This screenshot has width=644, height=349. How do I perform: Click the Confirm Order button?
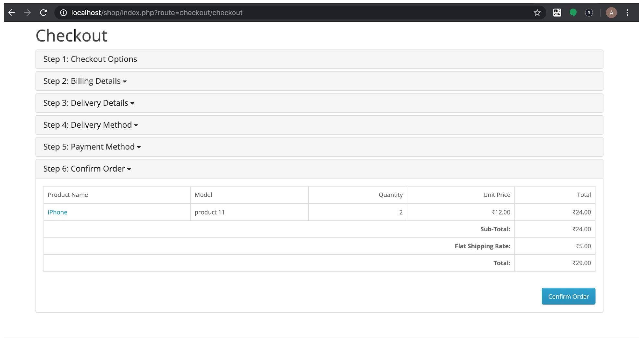click(568, 296)
